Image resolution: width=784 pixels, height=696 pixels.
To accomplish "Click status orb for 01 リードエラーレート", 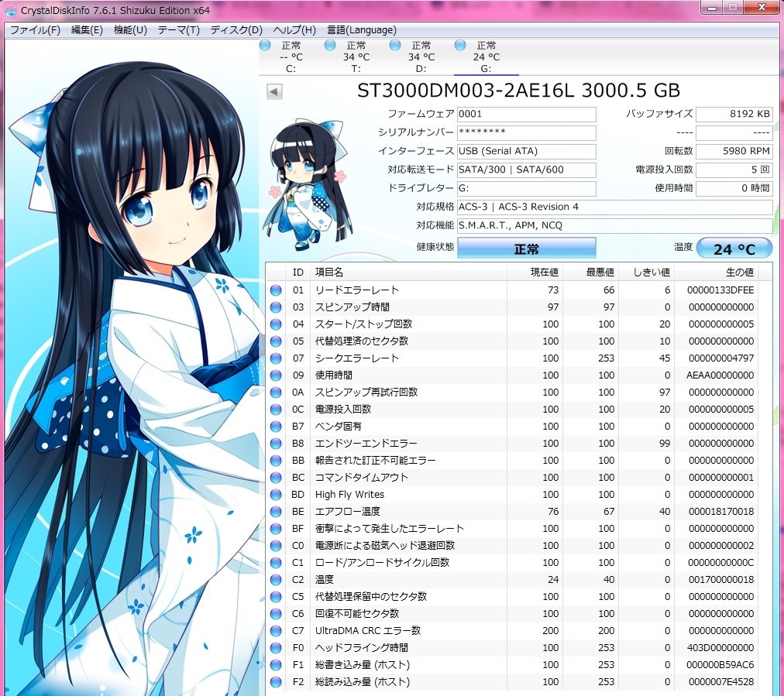I will coord(276,290).
